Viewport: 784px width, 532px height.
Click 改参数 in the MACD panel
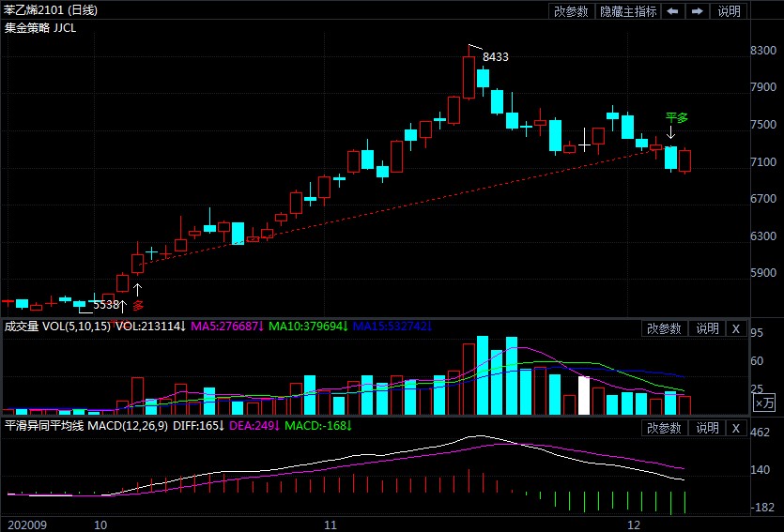point(664,428)
